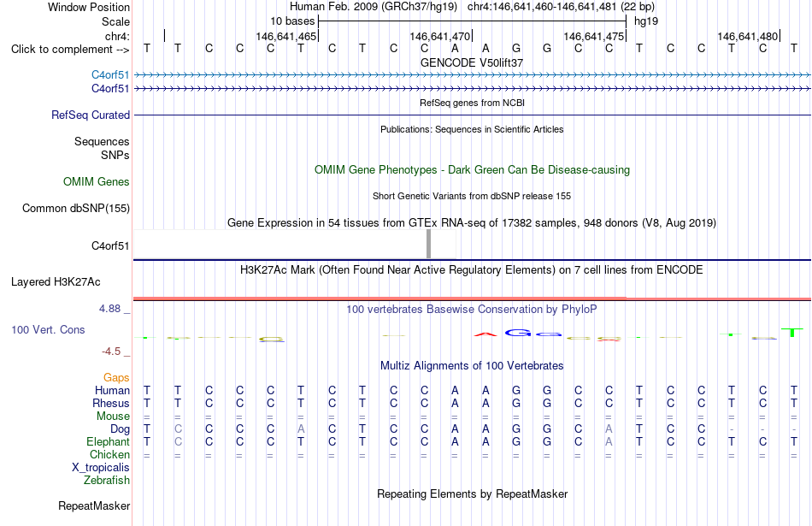Click the PhyloP Basewise Conservation title

coord(472,310)
